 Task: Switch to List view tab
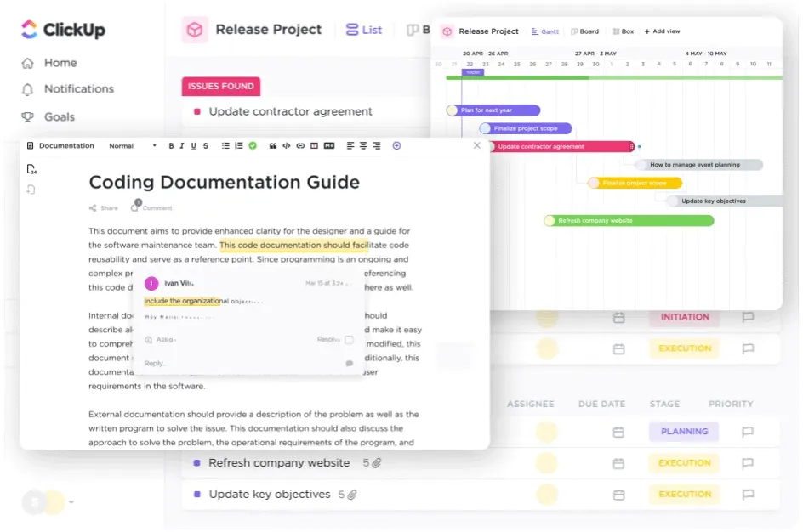(364, 30)
